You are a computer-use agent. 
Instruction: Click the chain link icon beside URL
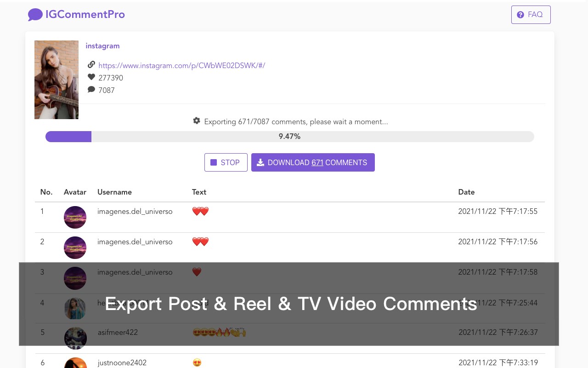click(x=91, y=65)
